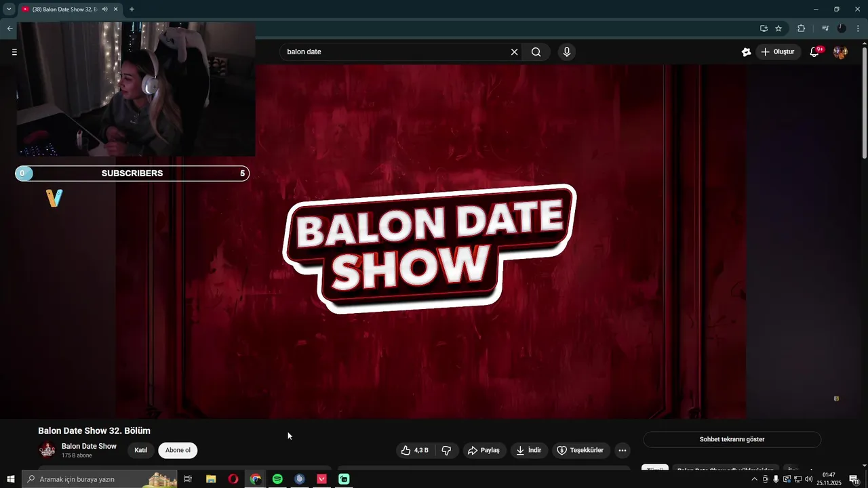
Task: Open a new browser tab
Action: (132, 9)
